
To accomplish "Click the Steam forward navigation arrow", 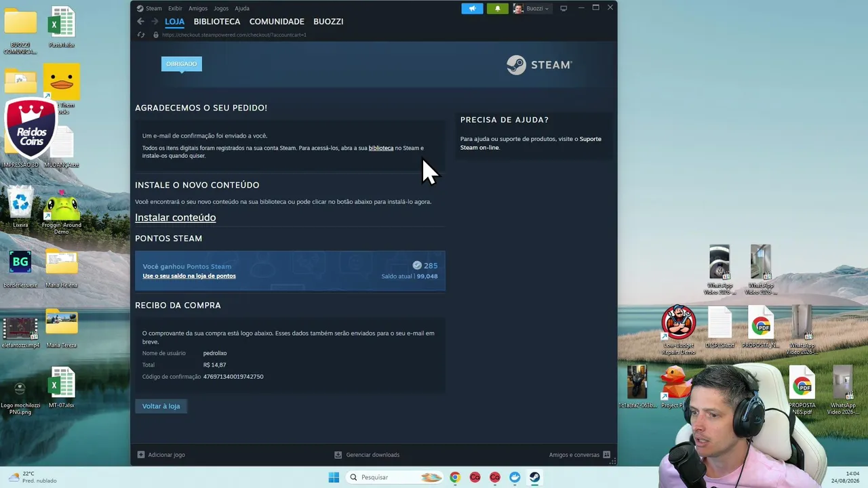I will click(155, 22).
